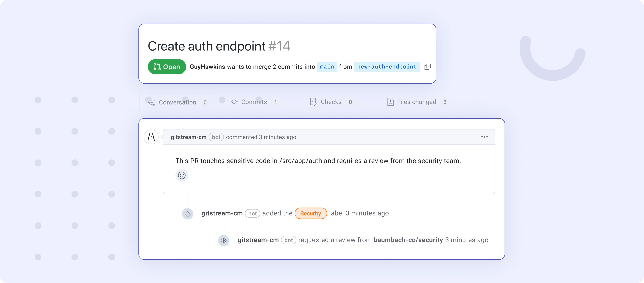Expand the new-auth-endpoint branch selector
The height and width of the screenshot is (283, 644).
pyautogui.click(x=386, y=66)
